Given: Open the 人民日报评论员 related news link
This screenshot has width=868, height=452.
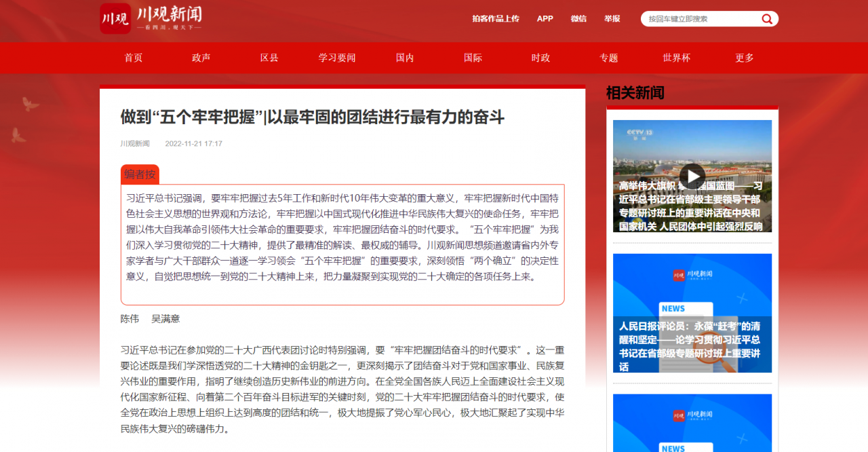Looking at the screenshot, I should coord(692,347).
